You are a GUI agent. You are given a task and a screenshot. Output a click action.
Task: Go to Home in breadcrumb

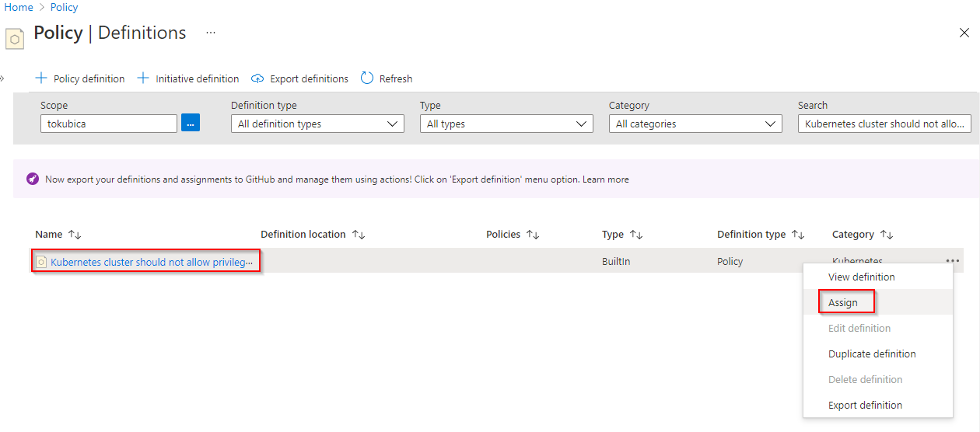click(19, 7)
